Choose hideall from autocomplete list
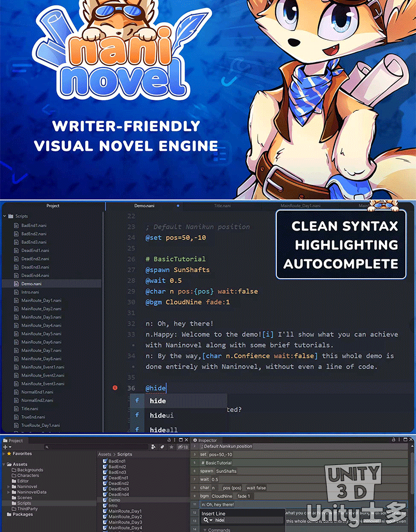Screen dimensions: 416x532 coord(179,429)
